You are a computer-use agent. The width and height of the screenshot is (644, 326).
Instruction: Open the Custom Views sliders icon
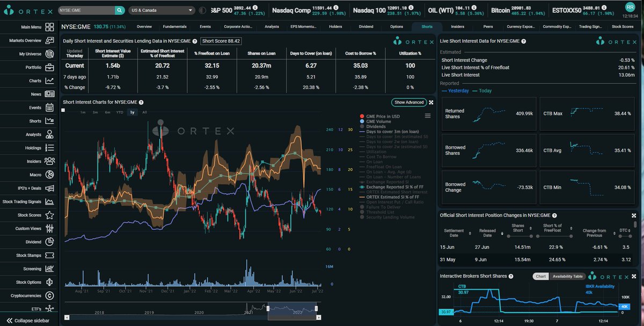[49, 228]
